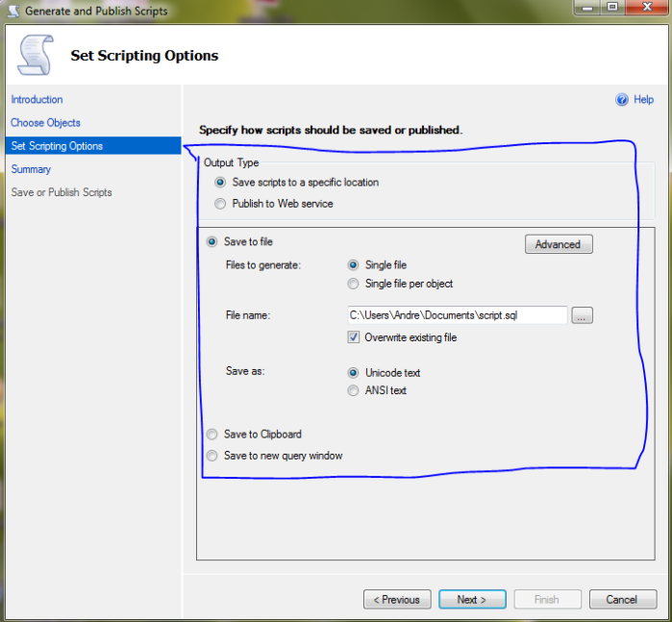Open file browser with ellipsis button
Image resolution: width=672 pixels, height=622 pixels.
click(582, 315)
